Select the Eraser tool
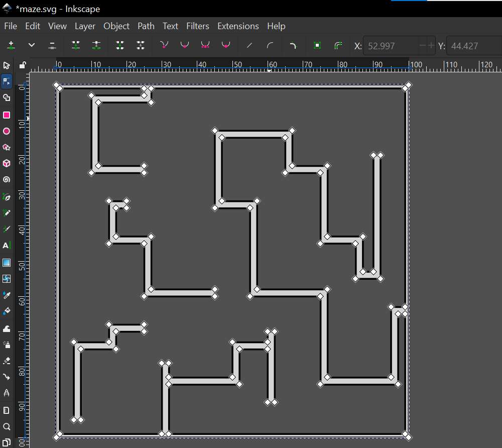Viewport: 502px width, 448px height. (x=7, y=361)
